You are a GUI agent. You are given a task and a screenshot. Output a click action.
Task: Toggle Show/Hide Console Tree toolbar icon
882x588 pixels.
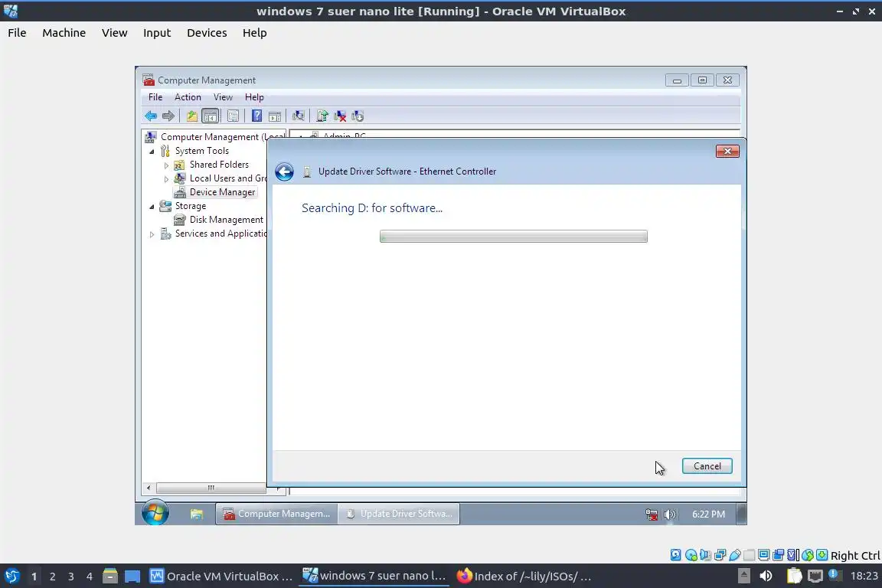(211, 116)
